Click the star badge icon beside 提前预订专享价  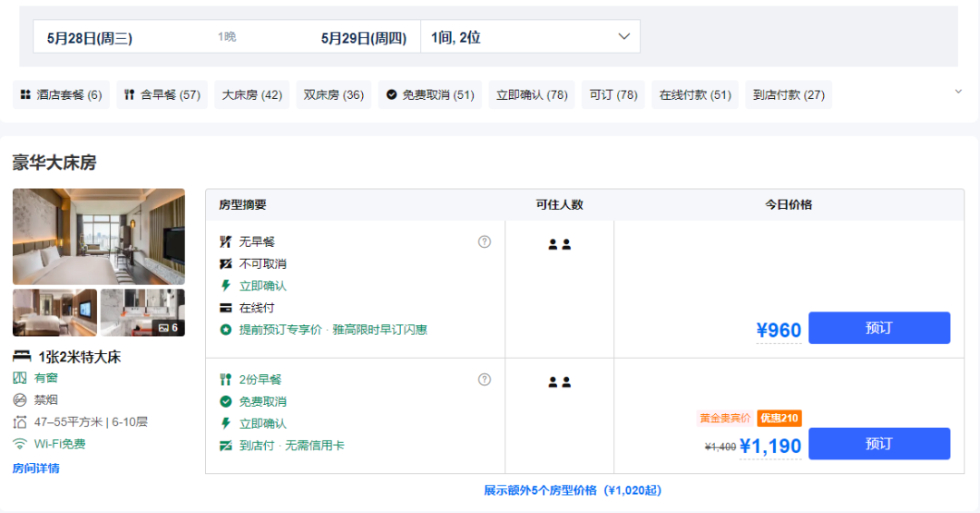[226, 330]
